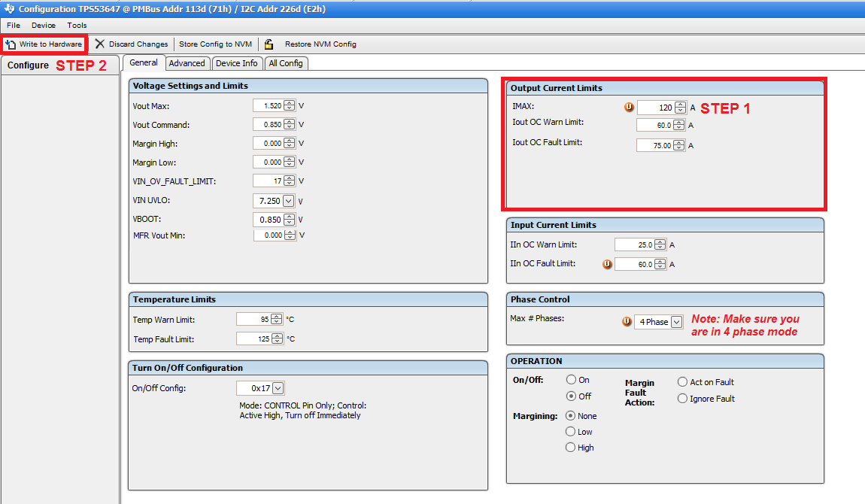This screenshot has height=504, width=865.
Task: Select the Off radio button for On/Off
Action: click(571, 396)
